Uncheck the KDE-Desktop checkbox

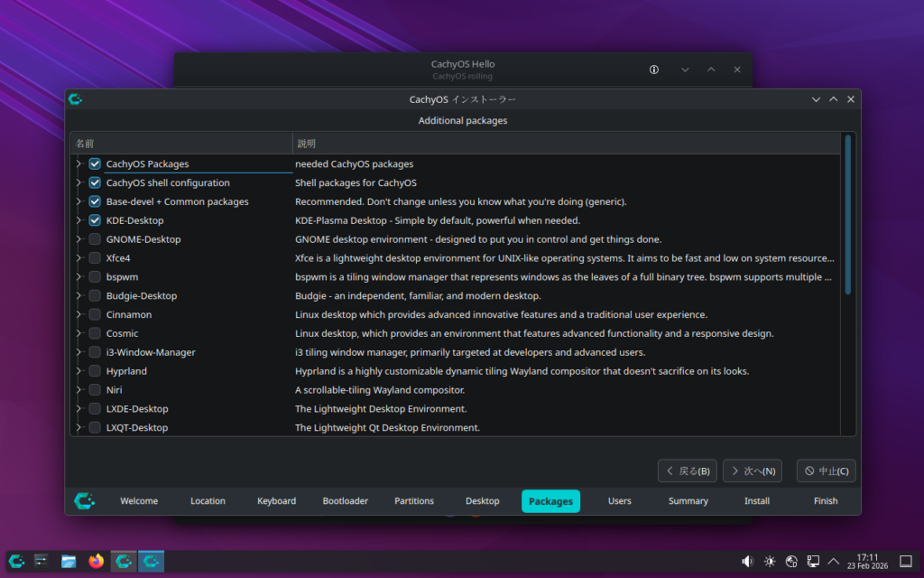[95, 220]
